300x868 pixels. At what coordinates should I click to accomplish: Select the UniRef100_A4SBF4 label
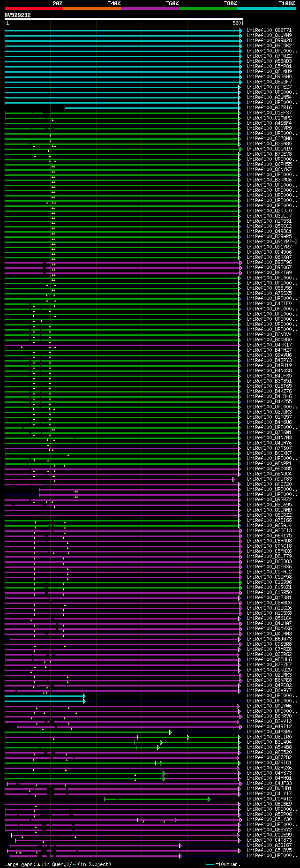coord(269,123)
